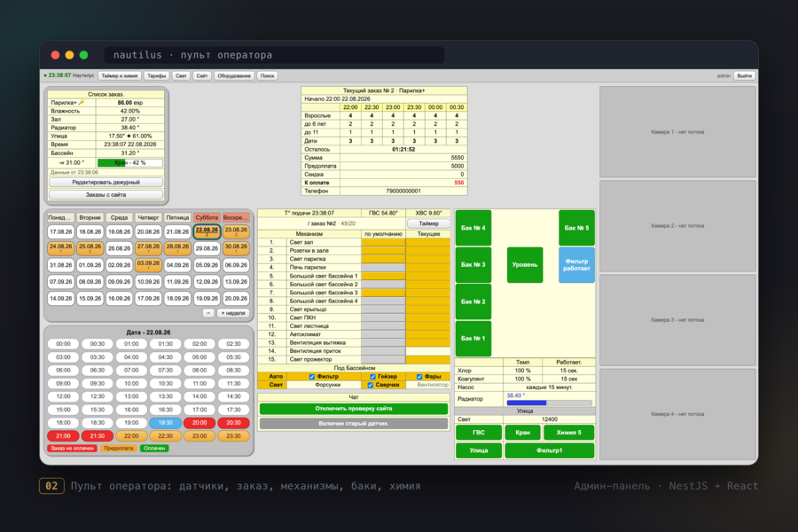Click the blue Радиатор 38.40 progress bar

coord(549,403)
